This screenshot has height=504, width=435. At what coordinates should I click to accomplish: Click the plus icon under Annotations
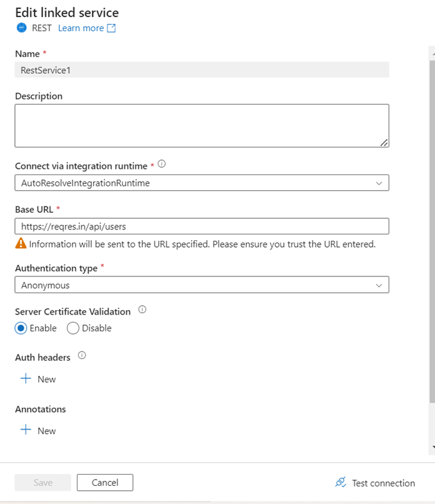click(x=26, y=430)
